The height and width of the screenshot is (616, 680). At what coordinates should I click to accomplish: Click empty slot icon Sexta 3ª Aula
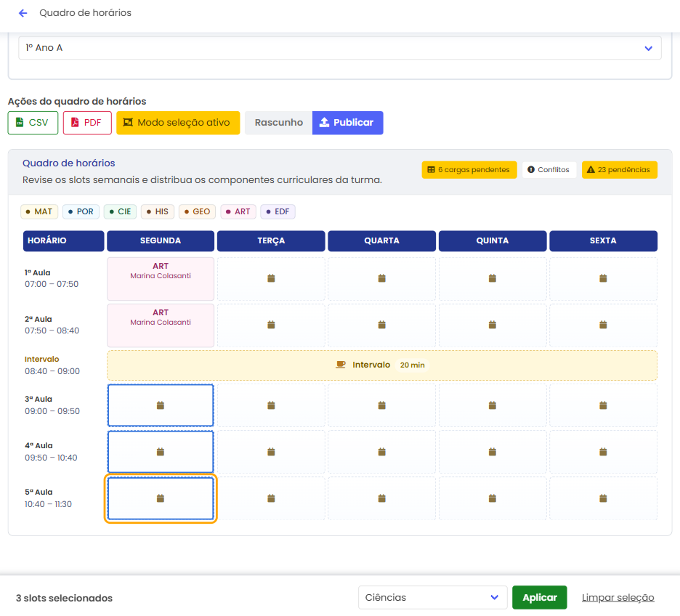click(x=603, y=405)
